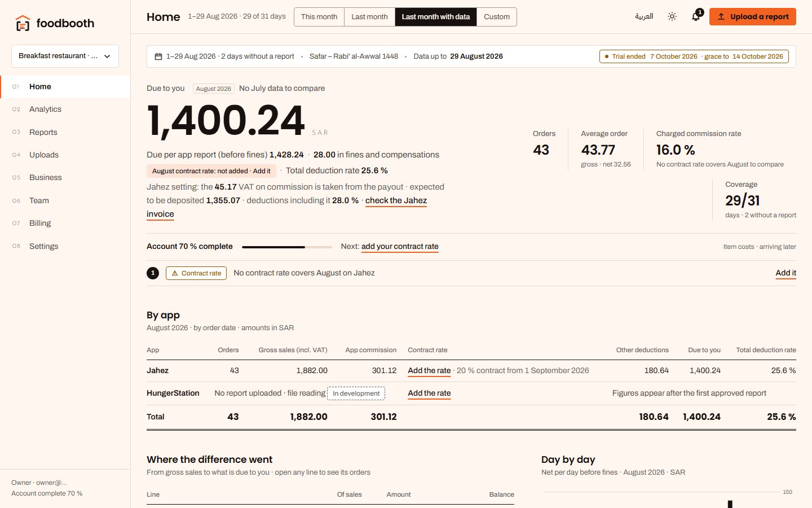Click the Owner account info in the sidebar footer

(47, 488)
